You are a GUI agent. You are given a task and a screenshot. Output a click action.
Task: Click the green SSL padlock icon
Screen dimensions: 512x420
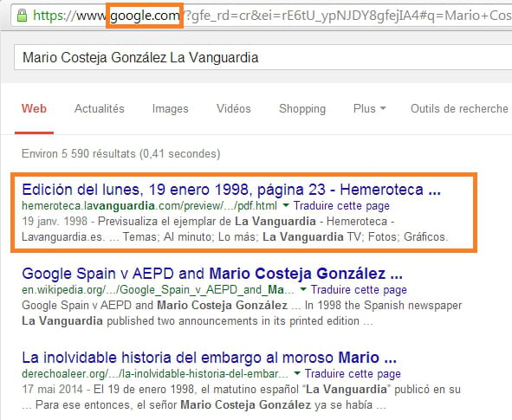(x=22, y=16)
